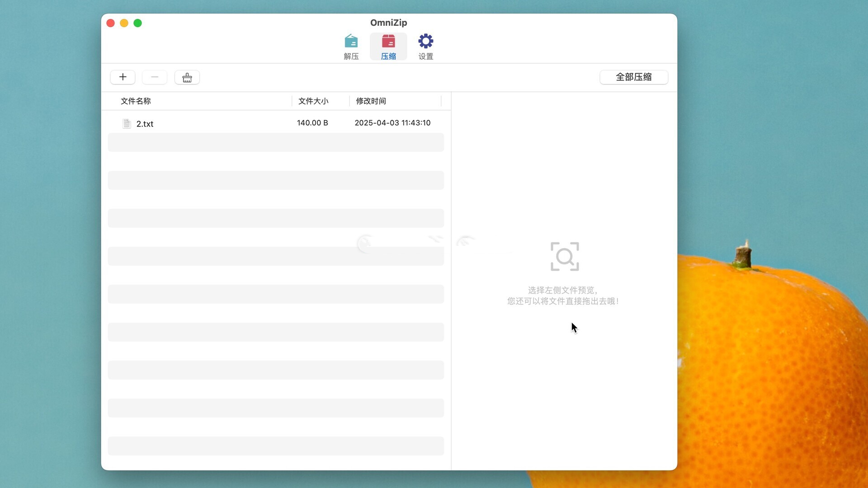Sort by 文件大小 column header
The height and width of the screenshot is (488, 868).
point(313,101)
